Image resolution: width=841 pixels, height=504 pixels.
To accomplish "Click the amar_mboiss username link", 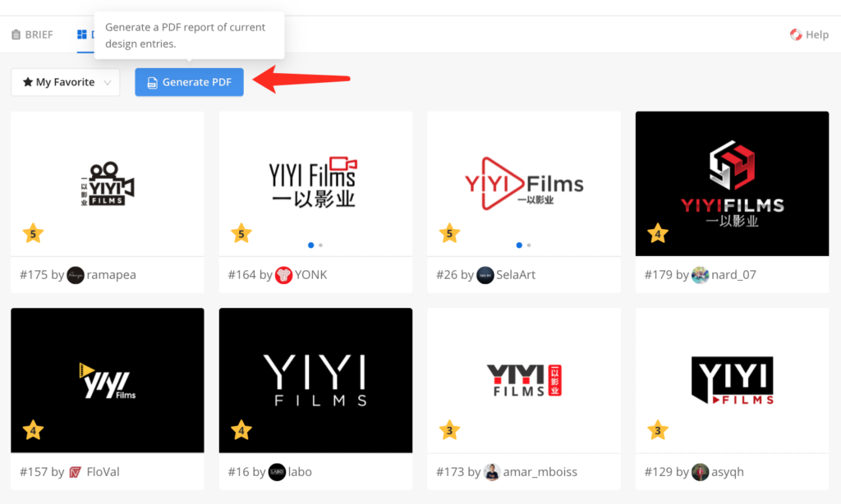I will point(539,472).
